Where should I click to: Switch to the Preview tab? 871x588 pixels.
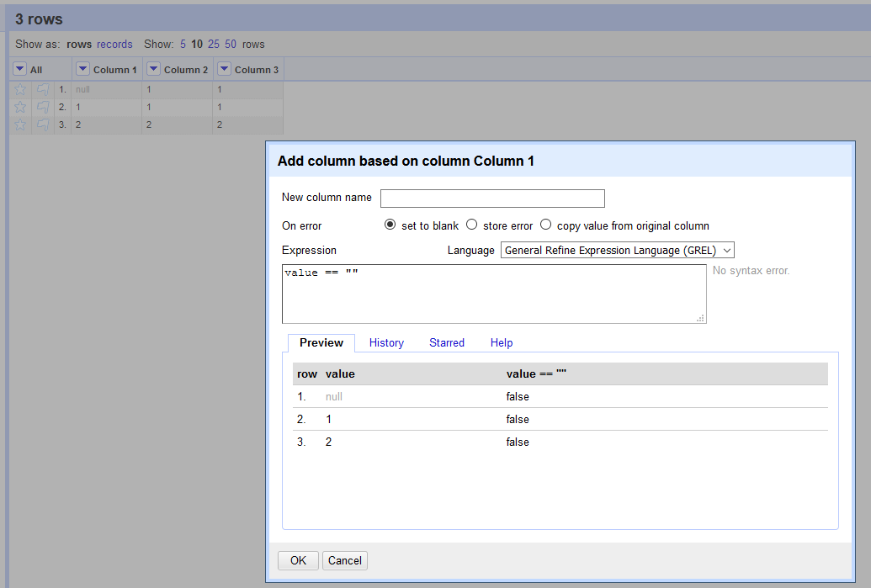(x=321, y=342)
